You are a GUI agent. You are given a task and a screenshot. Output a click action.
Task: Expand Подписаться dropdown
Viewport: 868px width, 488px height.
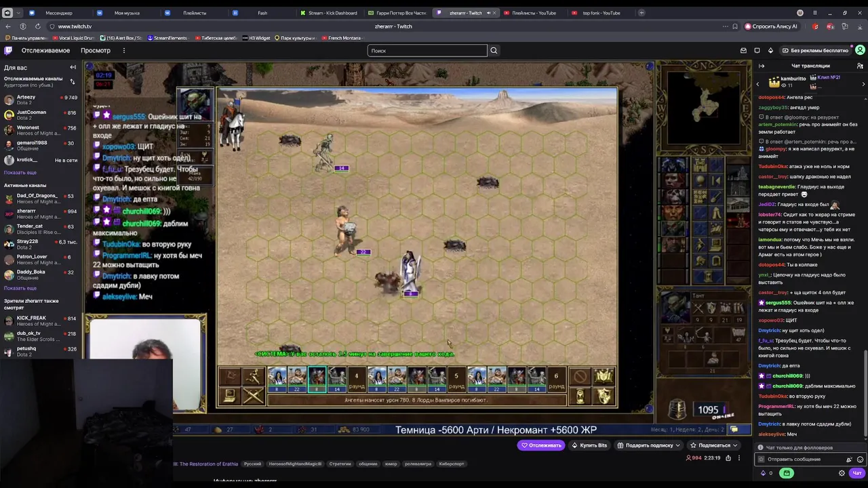pyautogui.click(x=713, y=445)
